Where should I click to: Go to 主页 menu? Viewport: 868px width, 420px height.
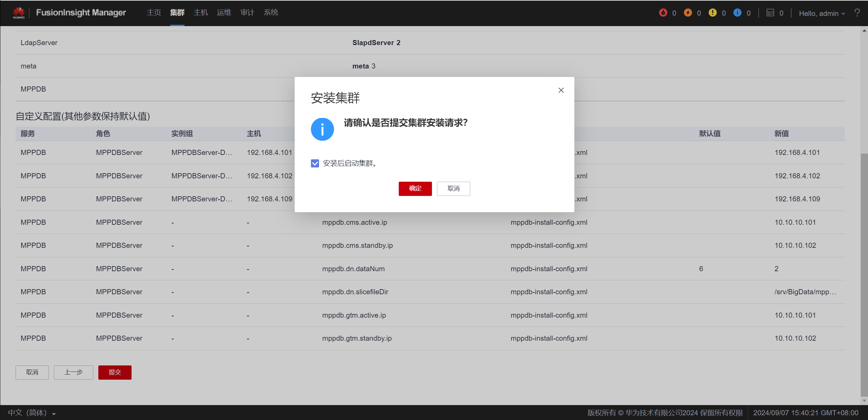coord(154,13)
